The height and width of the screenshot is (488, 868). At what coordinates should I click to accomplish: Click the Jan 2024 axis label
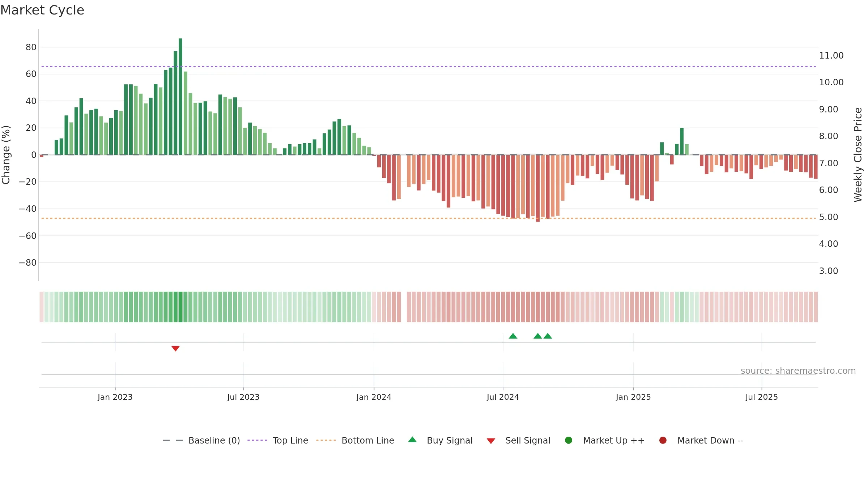[x=374, y=397]
